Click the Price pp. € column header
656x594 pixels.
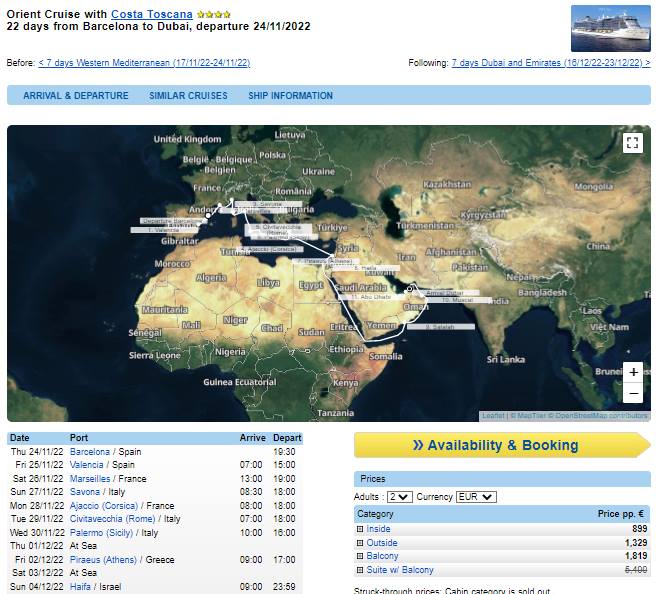coord(620,514)
